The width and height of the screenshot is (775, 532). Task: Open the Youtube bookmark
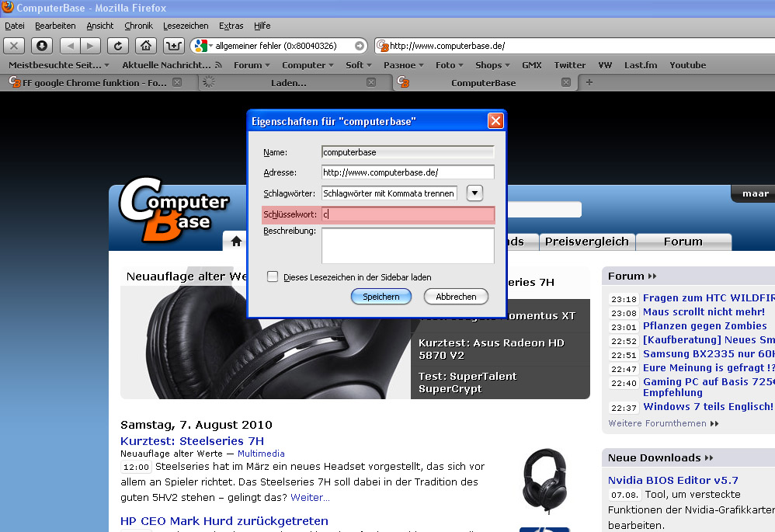687,65
